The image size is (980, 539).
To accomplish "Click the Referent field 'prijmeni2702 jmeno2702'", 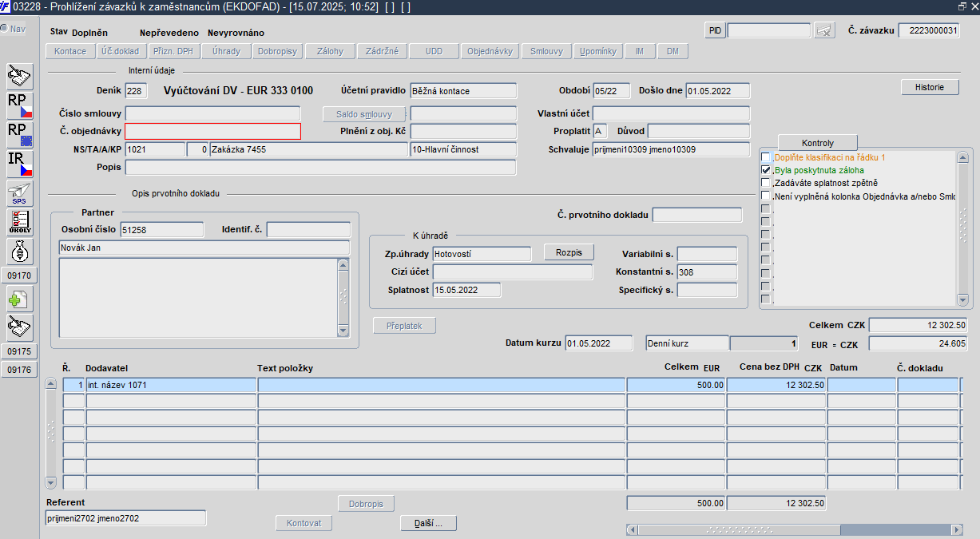I will 126,518.
